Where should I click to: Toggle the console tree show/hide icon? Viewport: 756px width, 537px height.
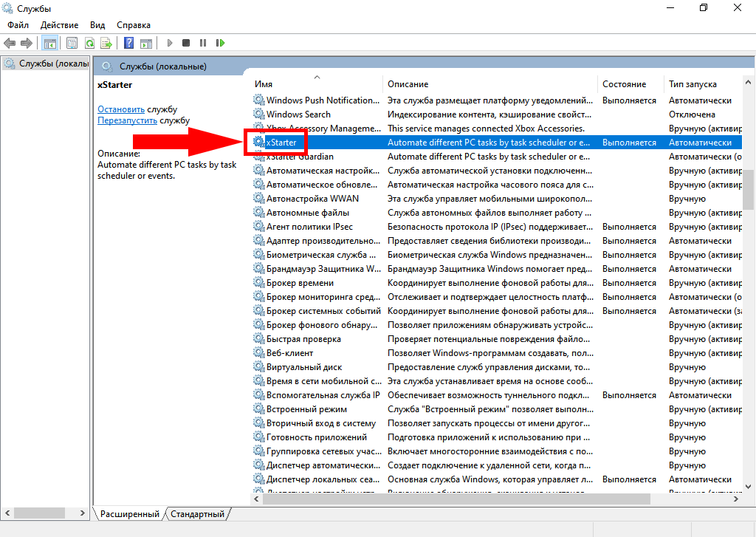[x=50, y=44]
